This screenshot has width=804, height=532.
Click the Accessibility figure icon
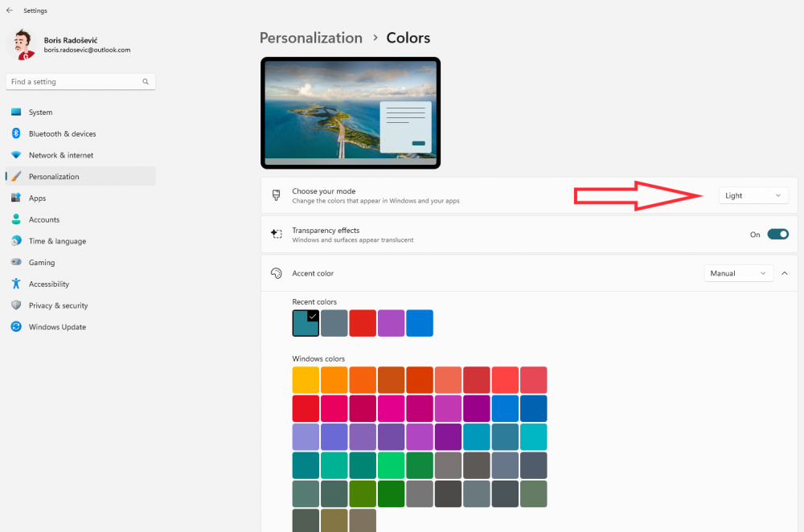pos(16,284)
